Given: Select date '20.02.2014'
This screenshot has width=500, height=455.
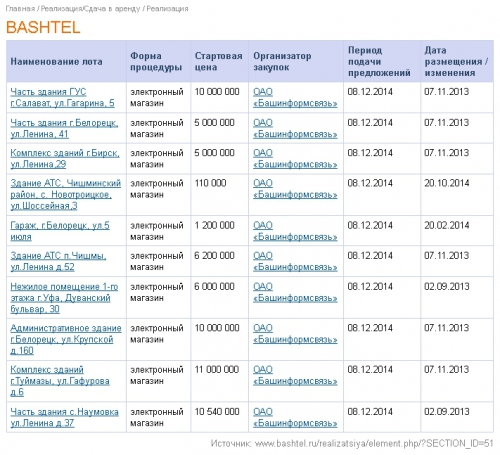Looking at the screenshot, I should 447,226.
